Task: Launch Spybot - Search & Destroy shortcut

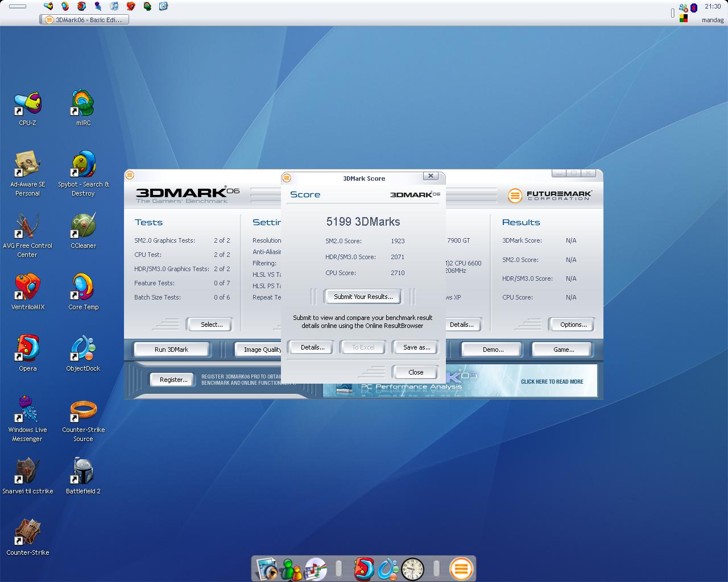Action: click(83, 173)
